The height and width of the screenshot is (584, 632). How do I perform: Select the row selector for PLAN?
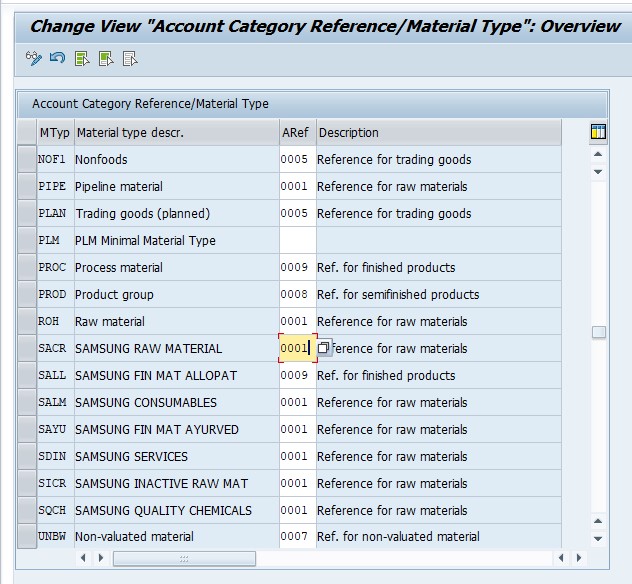(27, 213)
